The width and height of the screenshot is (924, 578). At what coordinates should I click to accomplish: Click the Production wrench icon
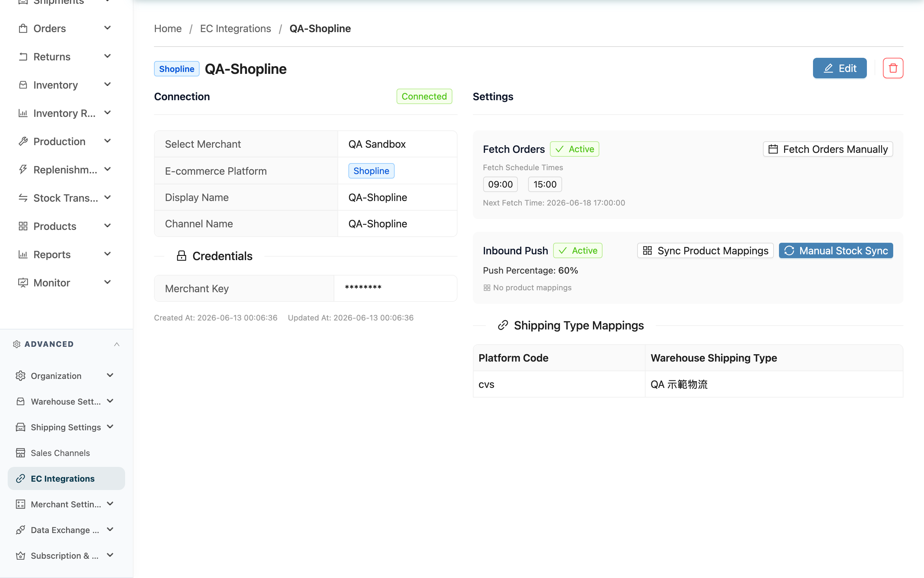[23, 141]
